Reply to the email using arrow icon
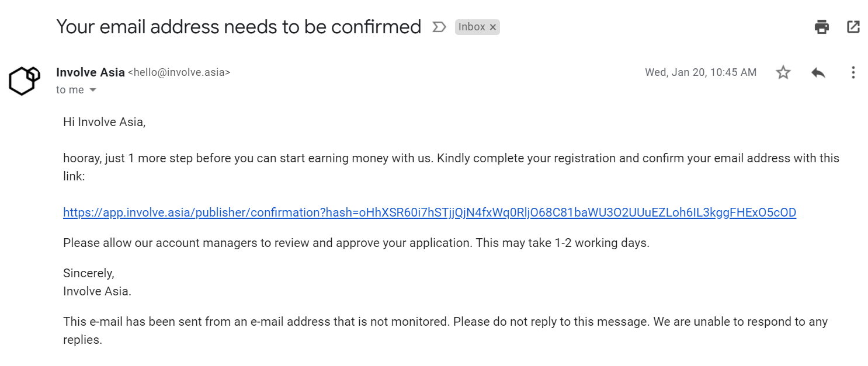 click(818, 72)
